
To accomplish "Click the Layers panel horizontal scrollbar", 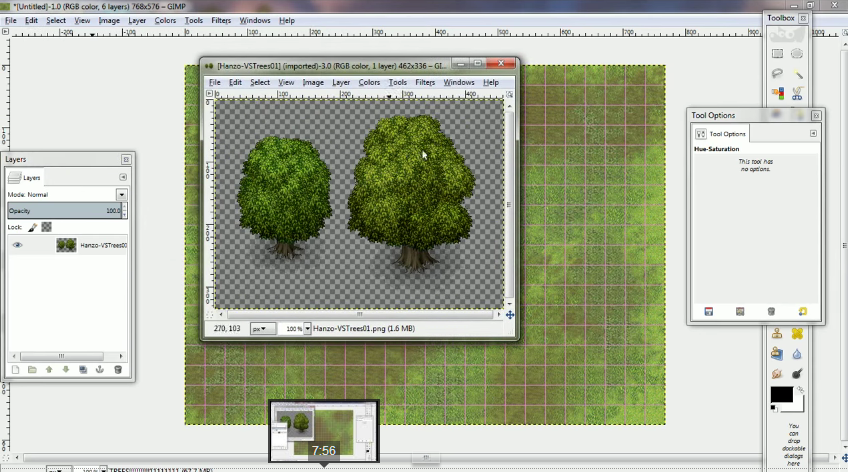I will (x=62, y=356).
